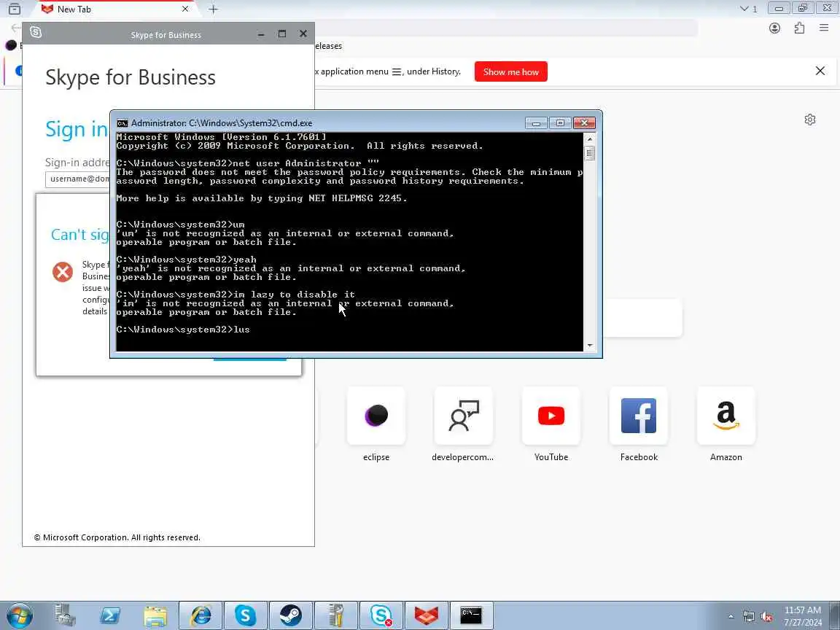Open Steam from the taskbar

[290, 615]
